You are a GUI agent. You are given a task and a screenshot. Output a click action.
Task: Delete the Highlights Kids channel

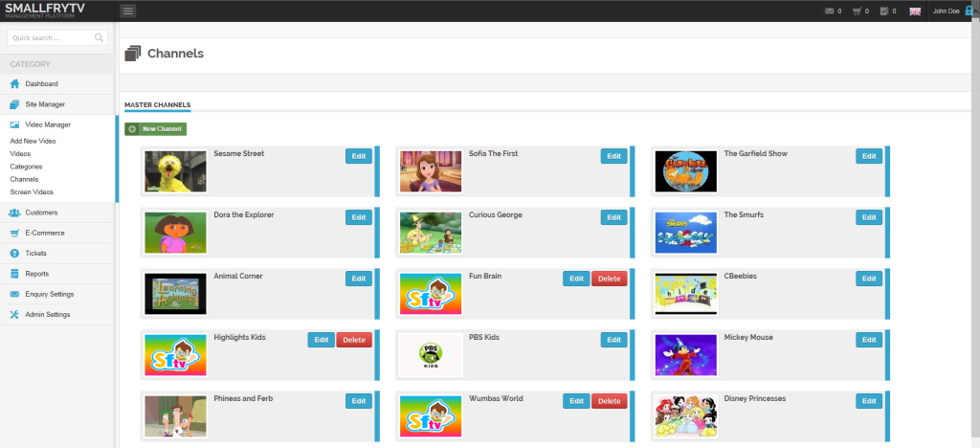pos(354,340)
